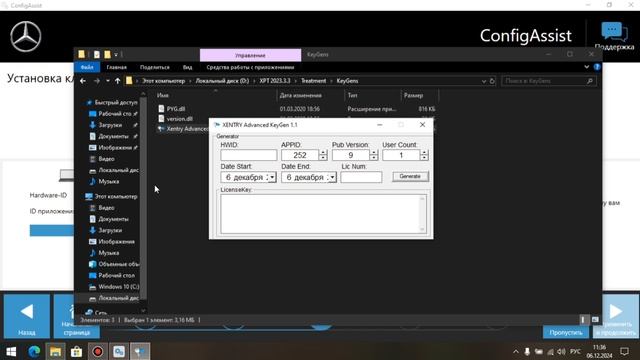Switch to the Поделиться ribbon tab

coord(154,67)
